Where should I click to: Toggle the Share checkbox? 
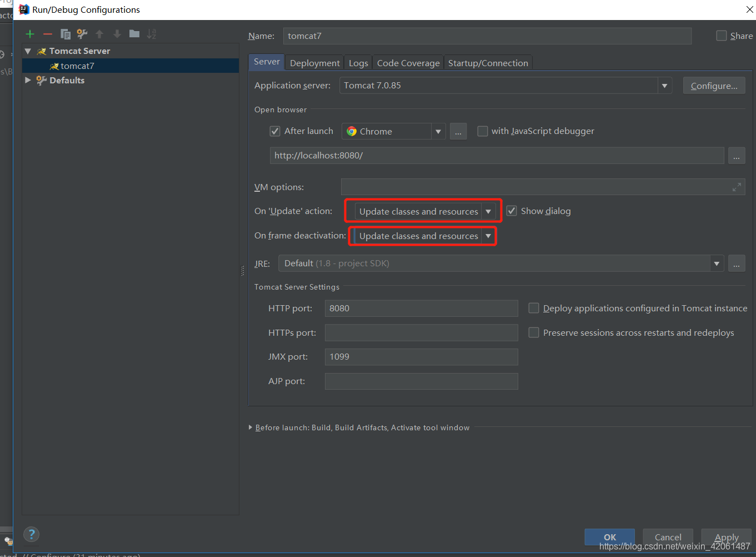point(722,36)
